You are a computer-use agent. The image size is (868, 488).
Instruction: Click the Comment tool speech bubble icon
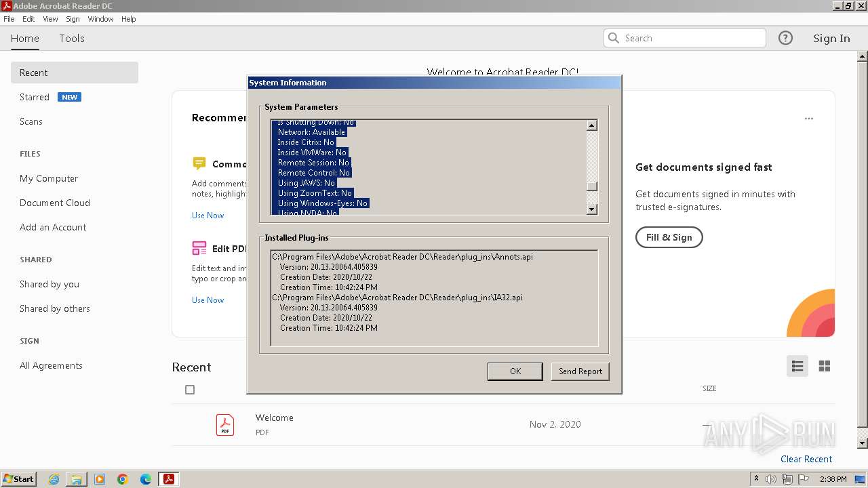pyautogui.click(x=199, y=163)
